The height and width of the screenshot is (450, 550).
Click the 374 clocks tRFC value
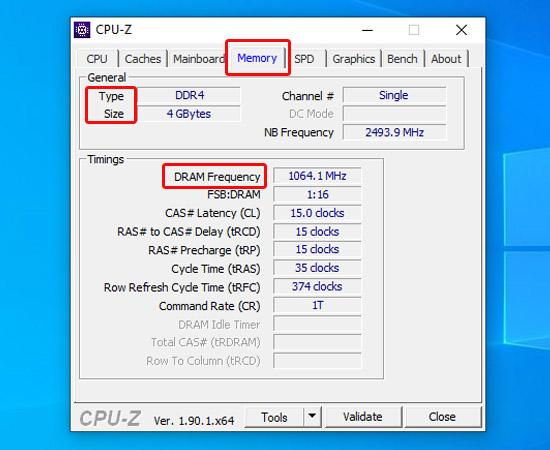click(317, 287)
